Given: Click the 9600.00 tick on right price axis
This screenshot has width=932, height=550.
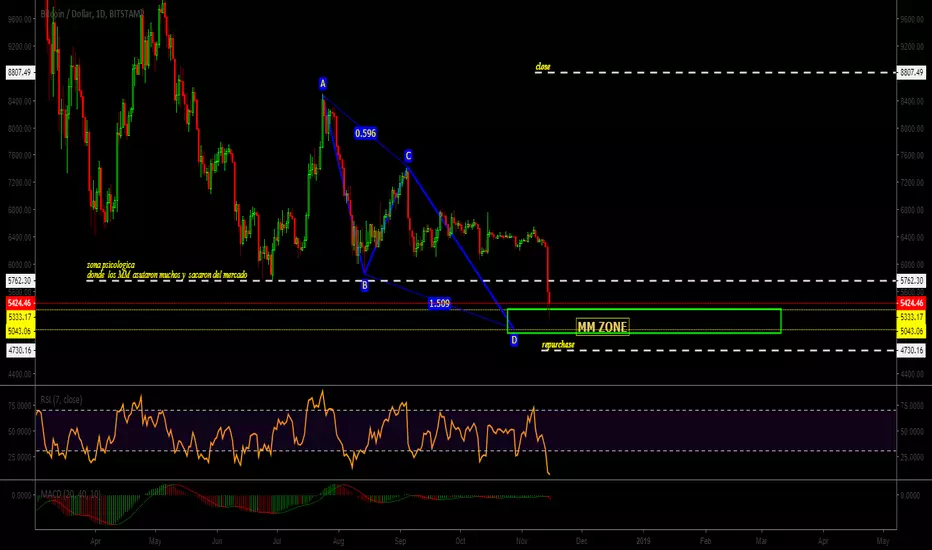Looking at the screenshot, I should point(912,19).
